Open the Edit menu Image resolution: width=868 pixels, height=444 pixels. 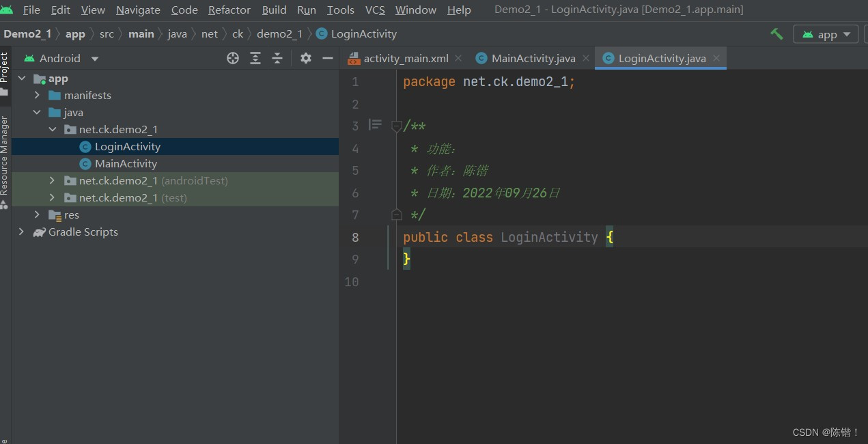61,10
